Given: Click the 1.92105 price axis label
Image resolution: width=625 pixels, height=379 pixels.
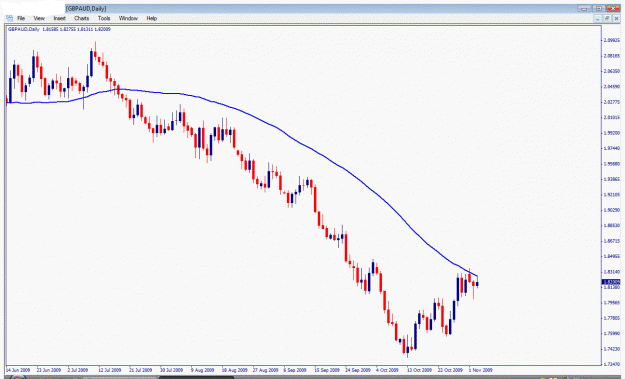Looking at the screenshot, I should tap(612, 194).
